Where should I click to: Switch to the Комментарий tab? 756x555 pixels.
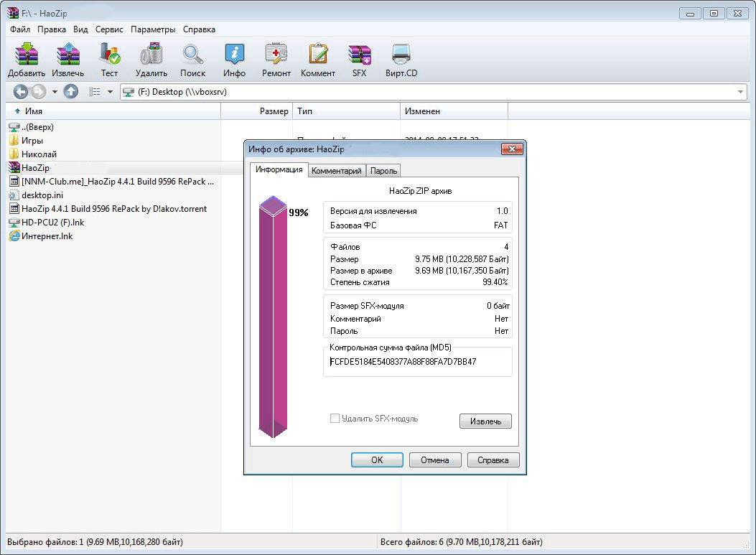click(x=337, y=171)
